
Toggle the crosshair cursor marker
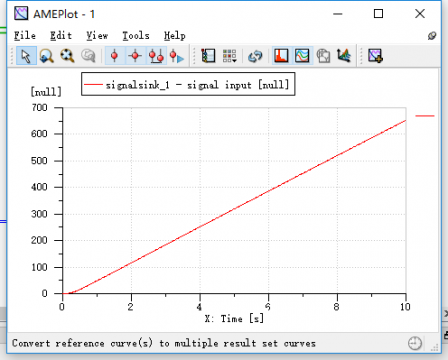point(135,56)
